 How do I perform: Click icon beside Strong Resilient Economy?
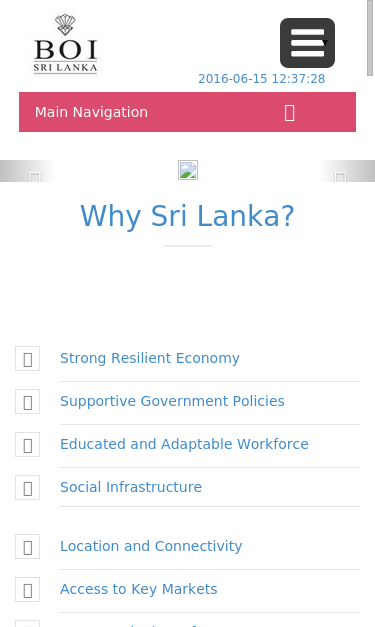(28, 359)
